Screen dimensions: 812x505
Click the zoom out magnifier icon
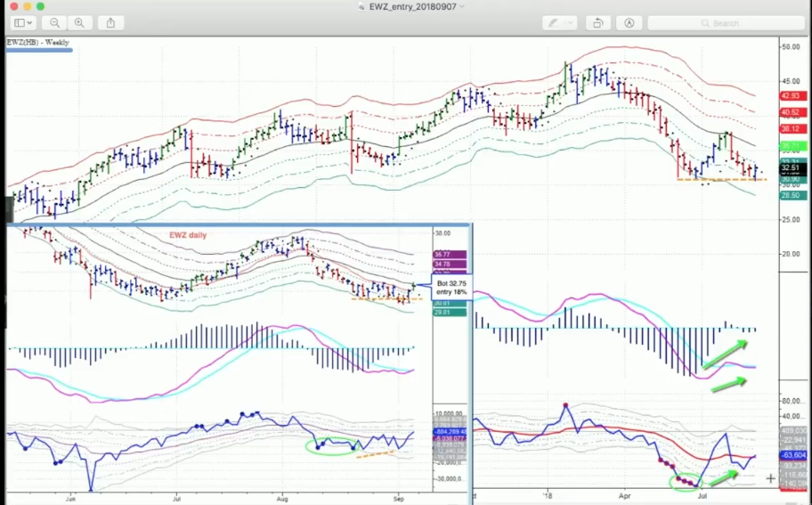(x=55, y=23)
